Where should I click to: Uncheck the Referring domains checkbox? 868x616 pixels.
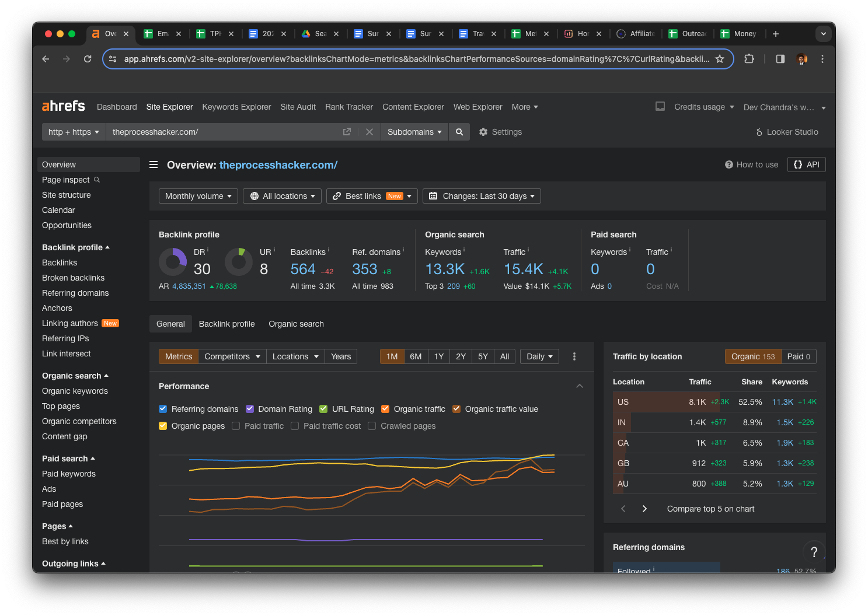click(163, 409)
